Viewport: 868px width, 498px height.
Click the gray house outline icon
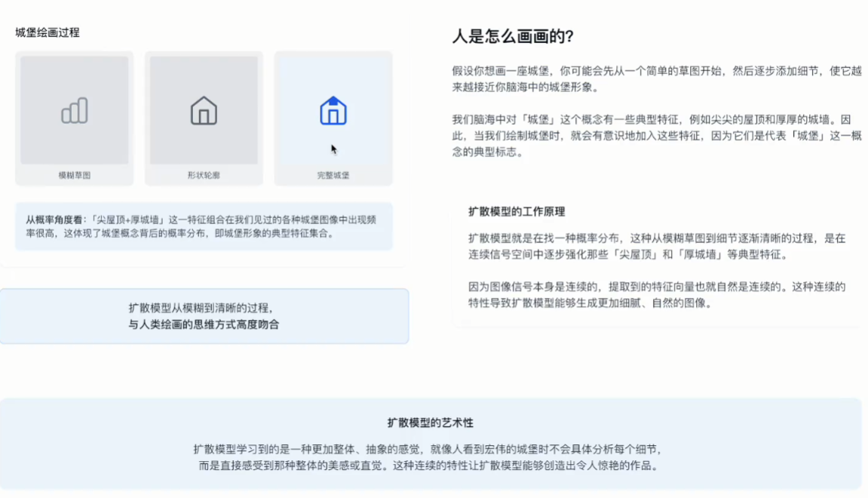pos(204,111)
